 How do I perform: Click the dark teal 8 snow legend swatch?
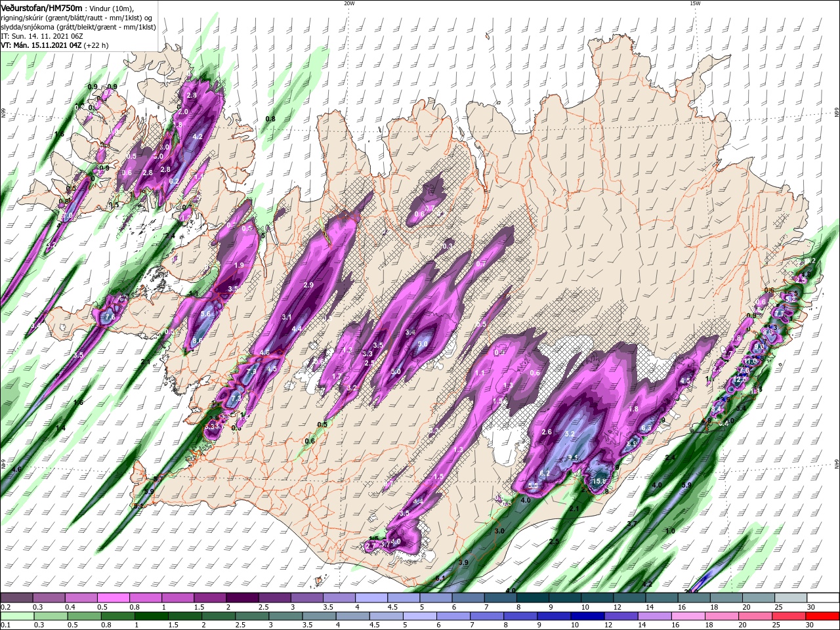point(533,598)
